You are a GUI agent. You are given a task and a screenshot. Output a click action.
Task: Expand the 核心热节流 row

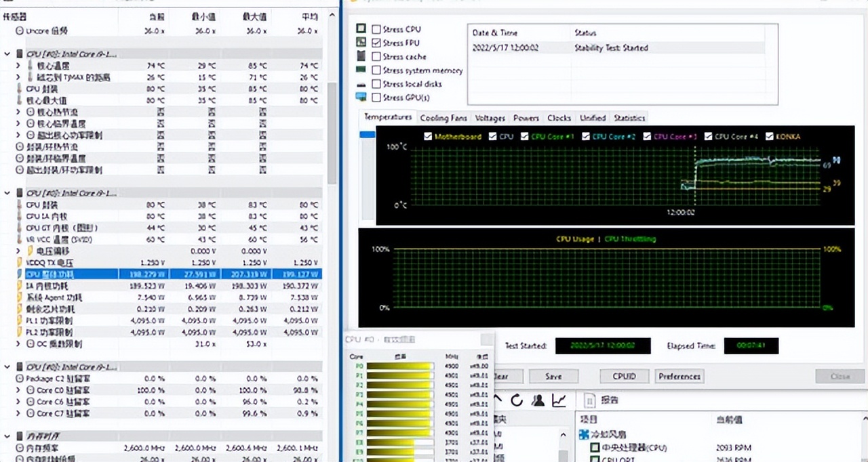coord(19,112)
